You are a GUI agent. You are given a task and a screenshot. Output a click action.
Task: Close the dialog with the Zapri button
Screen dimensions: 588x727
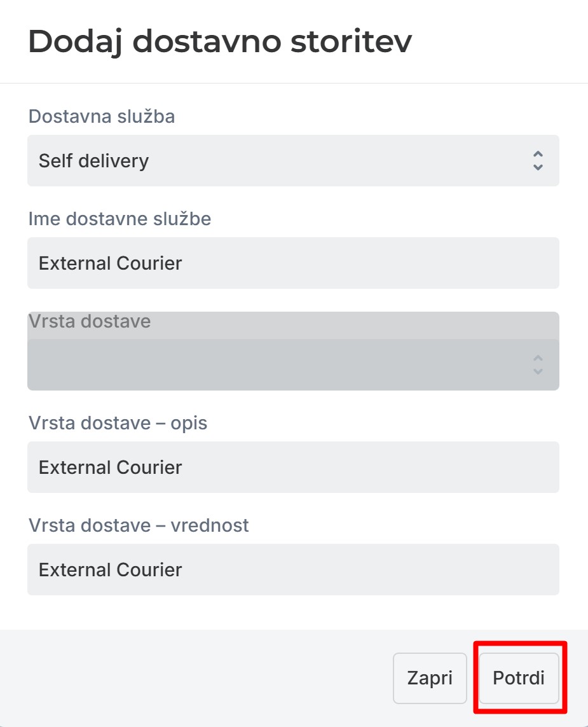point(430,678)
